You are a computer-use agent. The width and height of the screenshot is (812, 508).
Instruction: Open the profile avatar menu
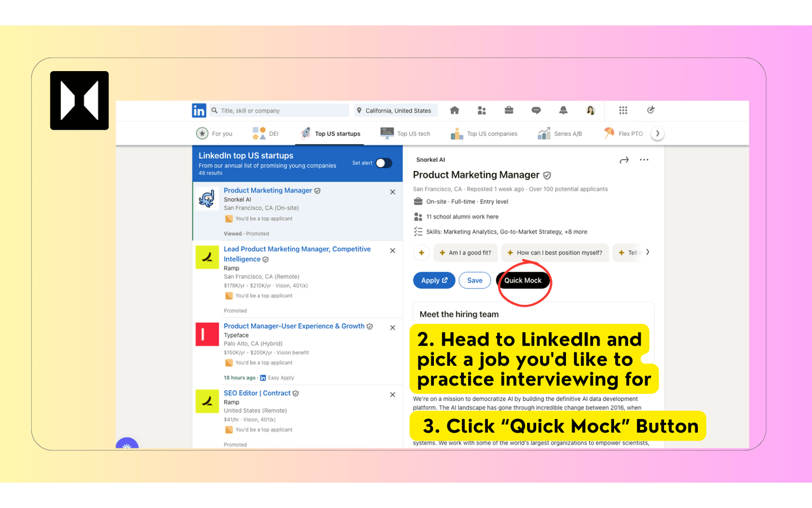[x=591, y=110]
